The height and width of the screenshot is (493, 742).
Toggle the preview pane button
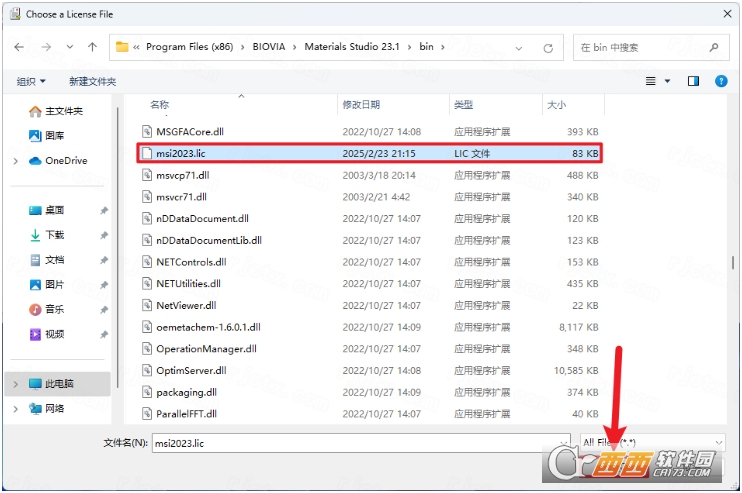click(693, 81)
